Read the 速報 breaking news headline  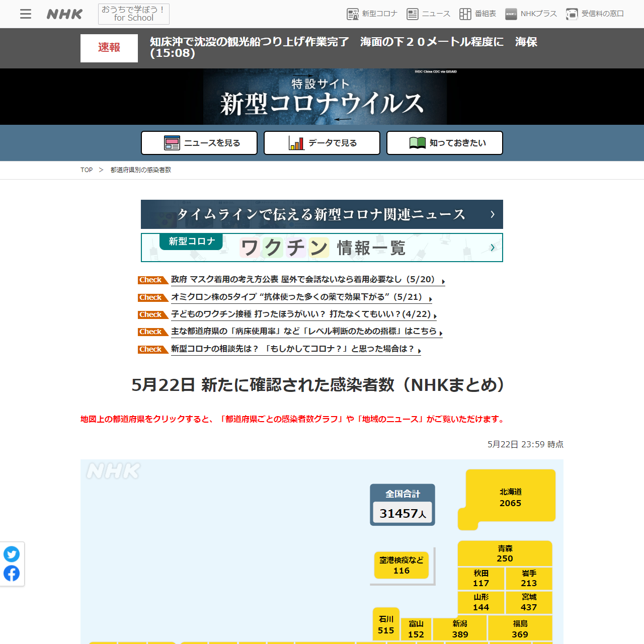coord(343,47)
